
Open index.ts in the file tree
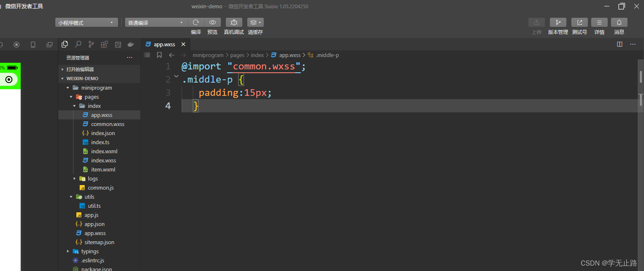(x=100, y=142)
